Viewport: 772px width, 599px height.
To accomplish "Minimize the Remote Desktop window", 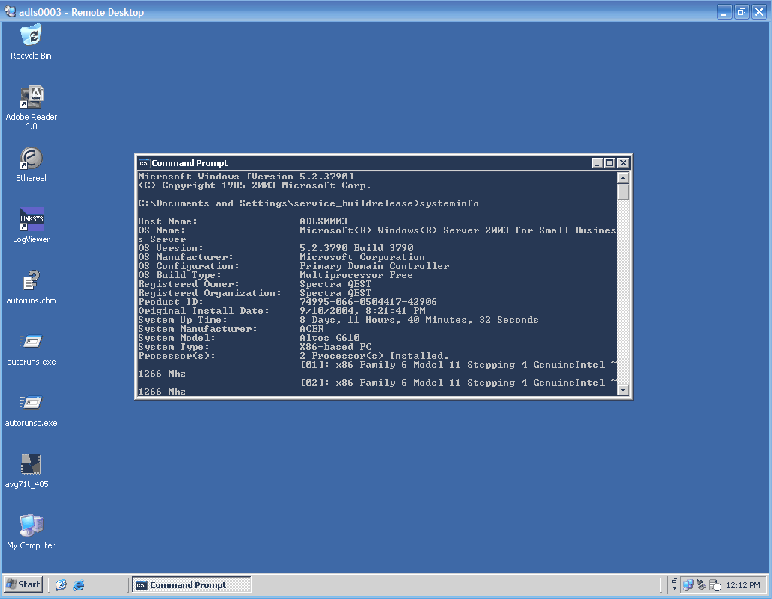I will (724, 12).
